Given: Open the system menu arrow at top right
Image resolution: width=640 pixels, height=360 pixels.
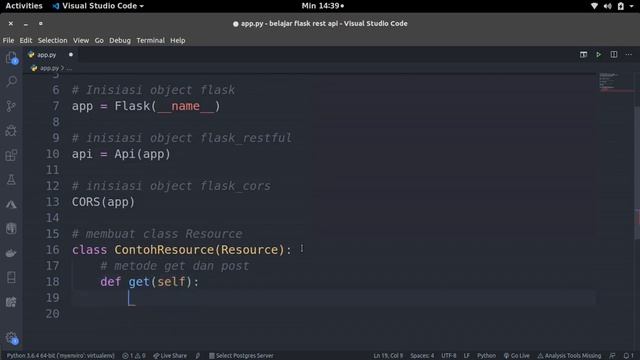Looking at the screenshot, I should tap(631, 6).
